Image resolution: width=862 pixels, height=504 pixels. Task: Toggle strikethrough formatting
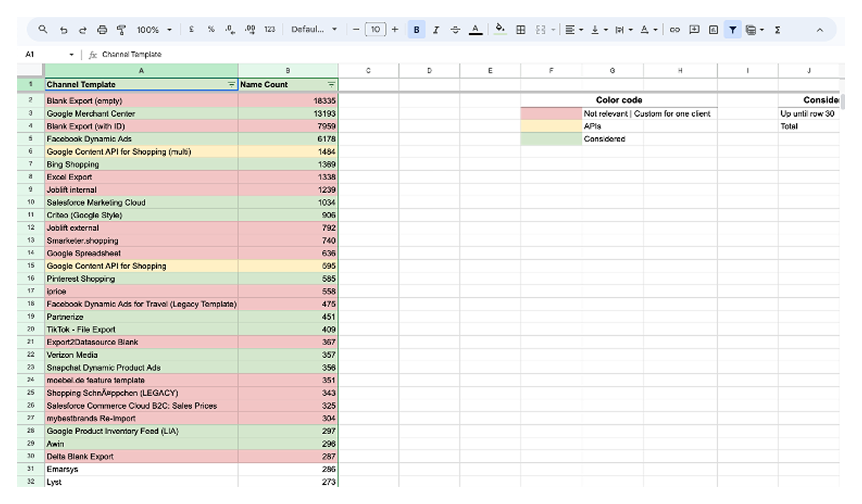(455, 30)
